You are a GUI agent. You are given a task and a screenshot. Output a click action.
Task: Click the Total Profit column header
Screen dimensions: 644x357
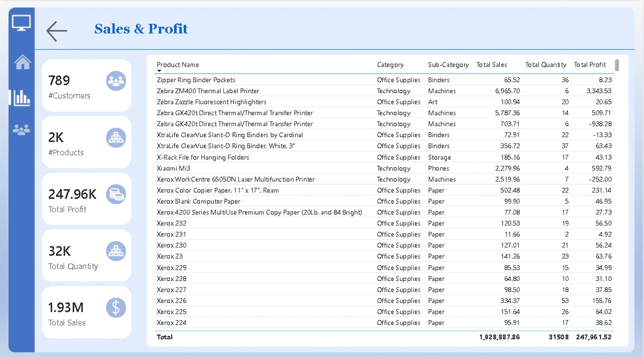coord(589,65)
